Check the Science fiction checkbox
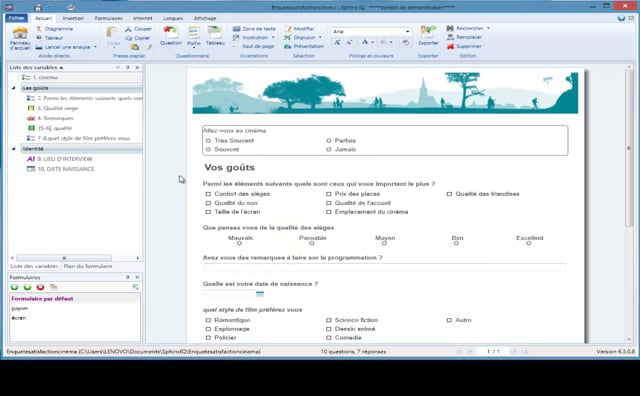This screenshot has height=396, width=640. 329,320
